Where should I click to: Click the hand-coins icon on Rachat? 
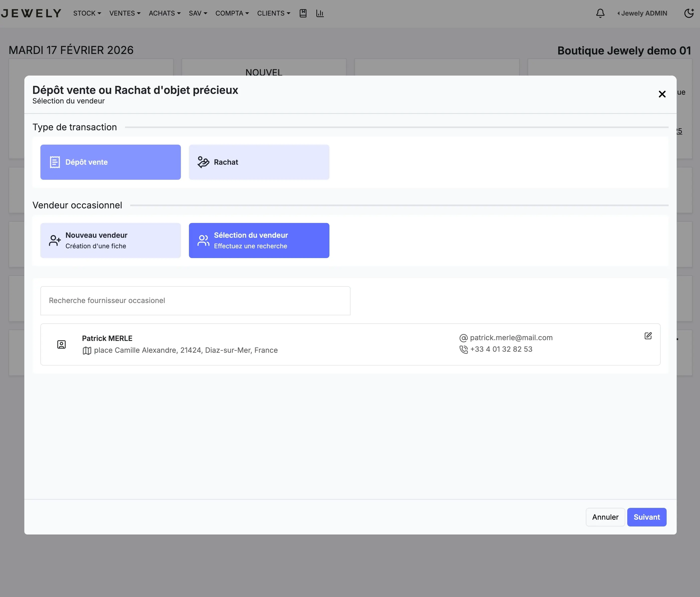pos(203,162)
